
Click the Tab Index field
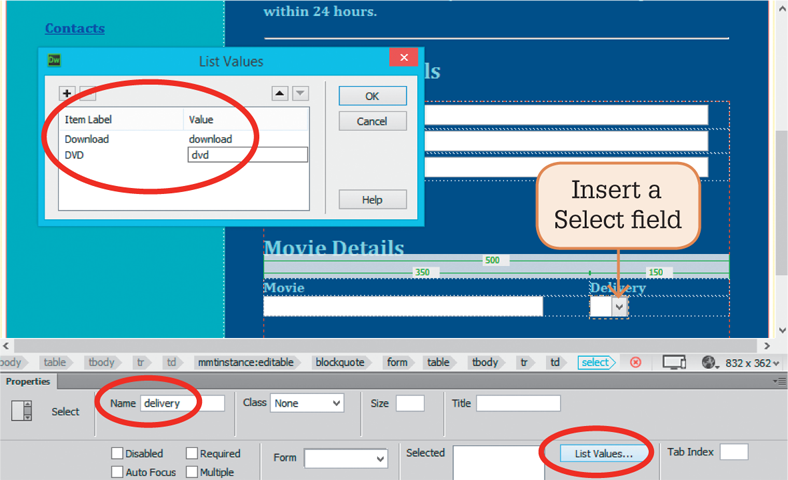pyautogui.click(x=734, y=452)
